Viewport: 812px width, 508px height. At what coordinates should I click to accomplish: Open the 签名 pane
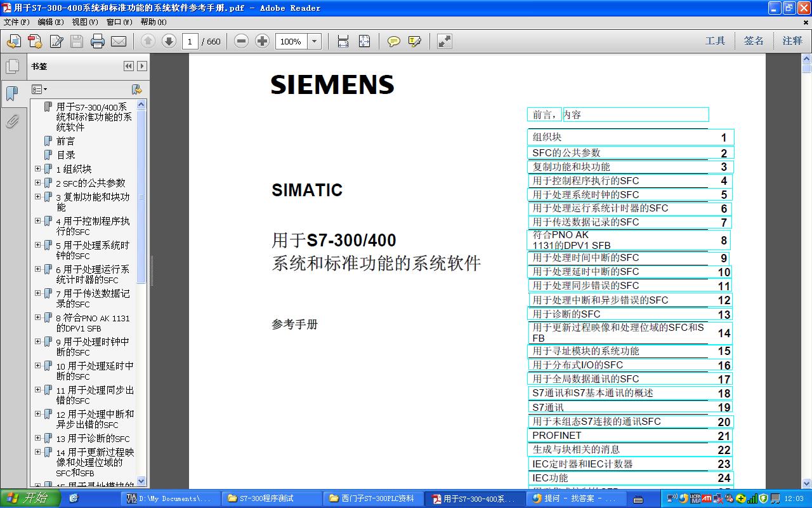tap(754, 41)
